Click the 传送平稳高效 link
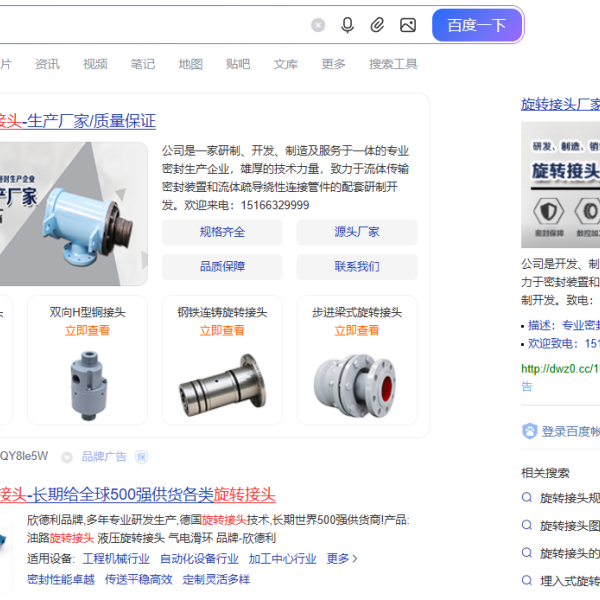600x600 pixels. tap(139, 579)
